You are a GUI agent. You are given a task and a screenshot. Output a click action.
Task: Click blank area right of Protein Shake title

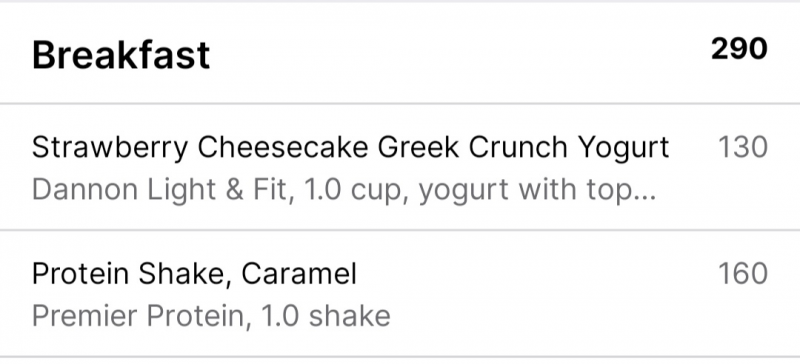click(x=536, y=274)
